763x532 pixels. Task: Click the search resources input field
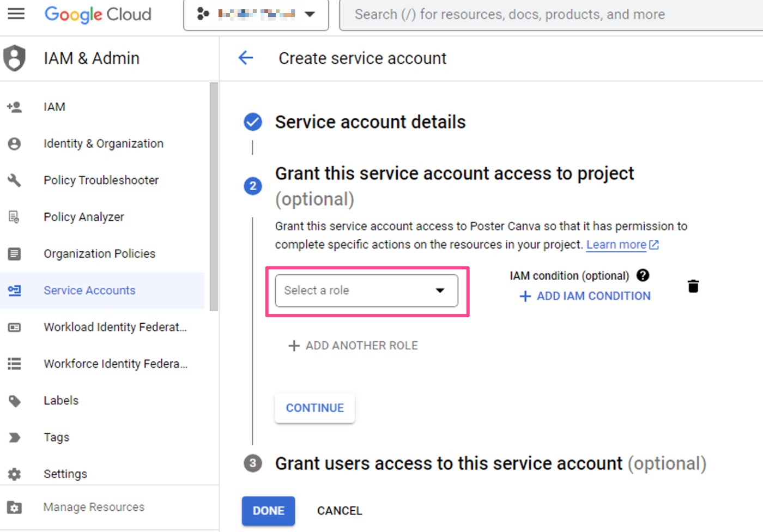(545, 14)
